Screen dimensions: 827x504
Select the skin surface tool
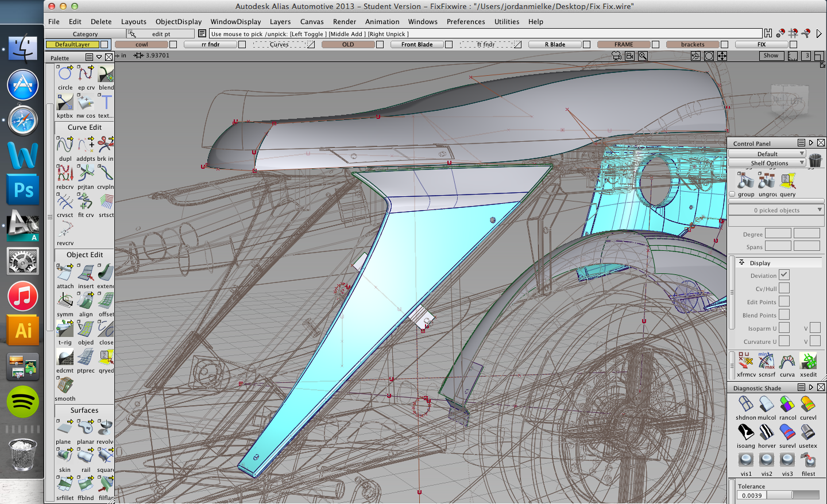pos(65,456)
